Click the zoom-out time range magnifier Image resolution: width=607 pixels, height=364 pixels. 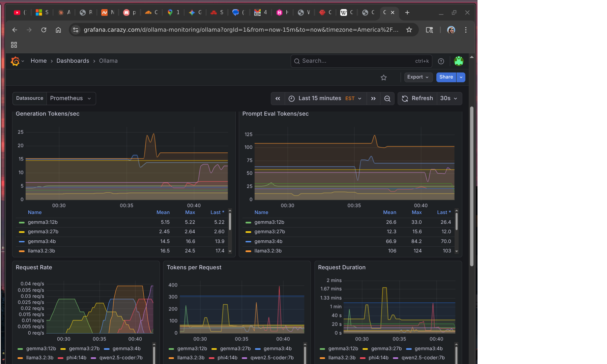(387, 98)
